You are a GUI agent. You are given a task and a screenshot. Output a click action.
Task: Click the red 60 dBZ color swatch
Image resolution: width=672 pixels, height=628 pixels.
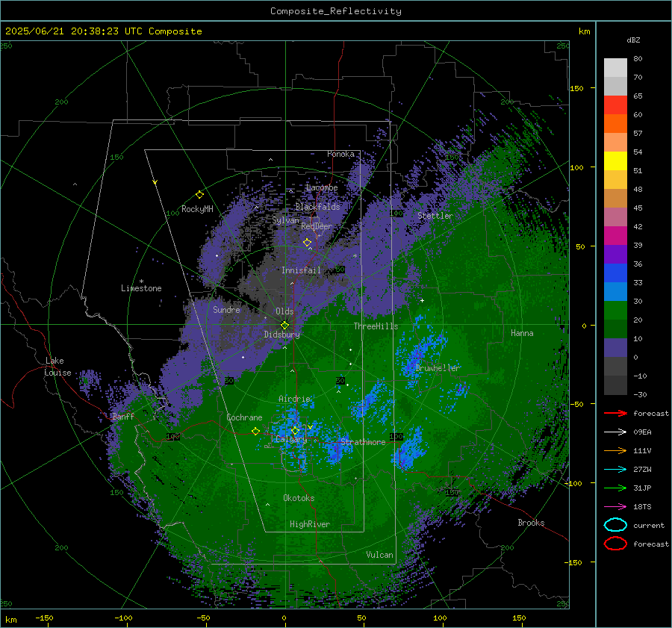pyautogui.click(x=615, y=105)
